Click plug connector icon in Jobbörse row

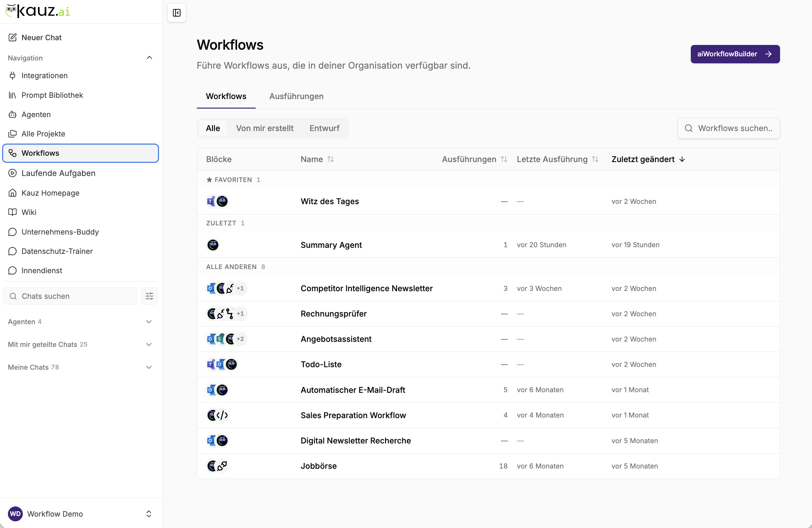coord(222,466)
